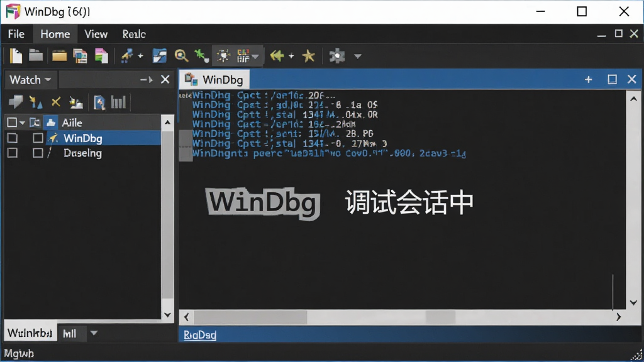
Task: Click the Mgıwh status bar text
Action: click(19, 353)
